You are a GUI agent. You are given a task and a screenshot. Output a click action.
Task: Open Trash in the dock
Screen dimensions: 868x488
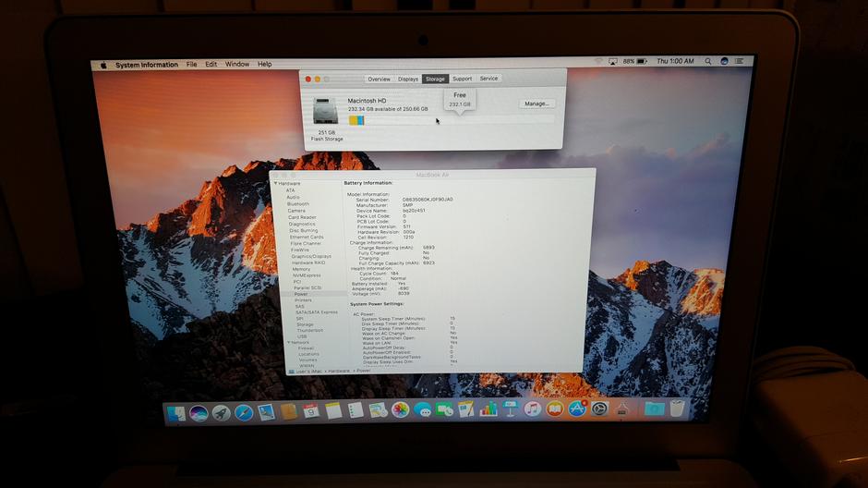677,409
